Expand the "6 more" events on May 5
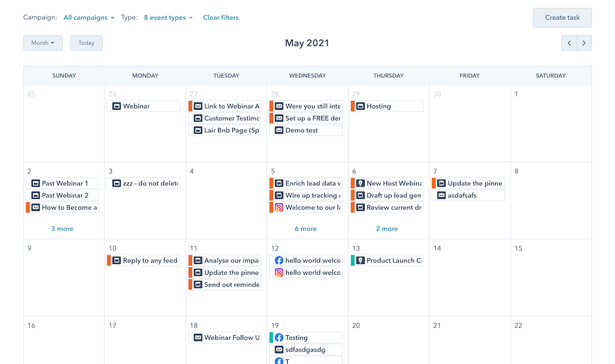This screenshot has height=364, width=615. [x=306, y=228]
